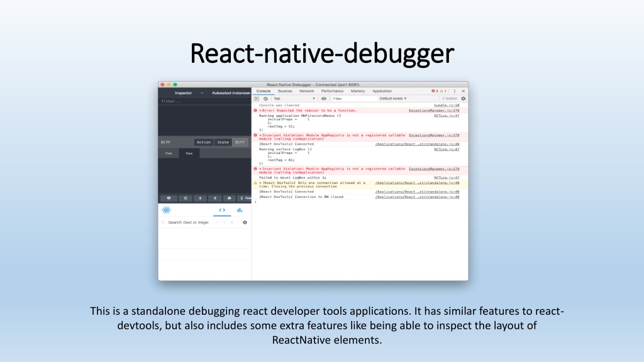Screen dimensions: 644x362
Task: Click the '2 hidden' messages indicator
Action: tap(450, 99)
